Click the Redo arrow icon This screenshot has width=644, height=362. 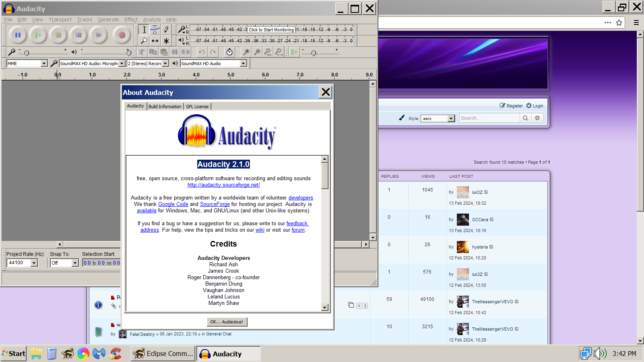pos(213,52)
